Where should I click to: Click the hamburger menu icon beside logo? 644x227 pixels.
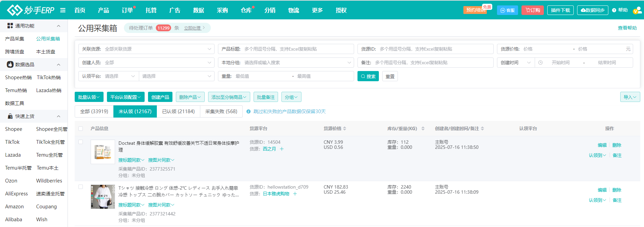click(x=63, y=10)
